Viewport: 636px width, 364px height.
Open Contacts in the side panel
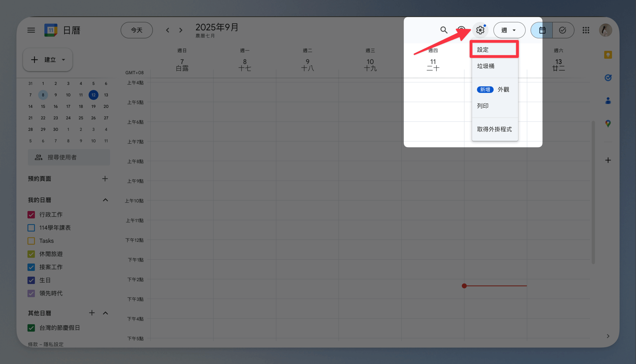click(x=608, y=101)
